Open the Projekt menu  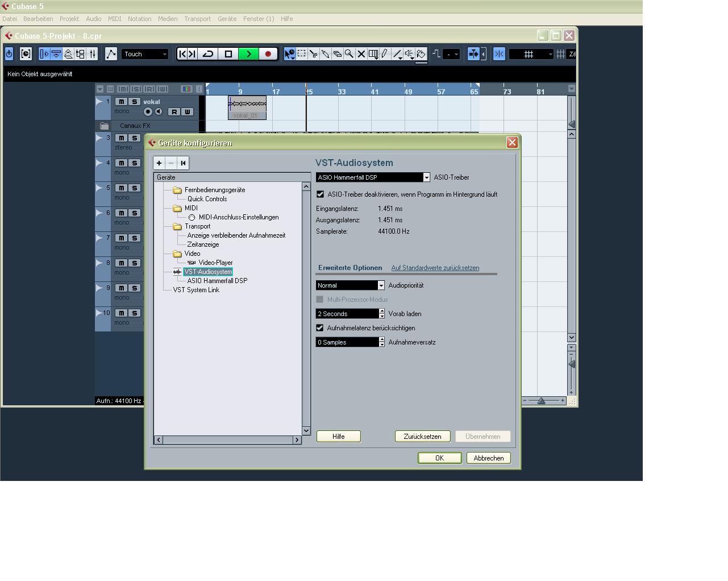click(69, 19)
